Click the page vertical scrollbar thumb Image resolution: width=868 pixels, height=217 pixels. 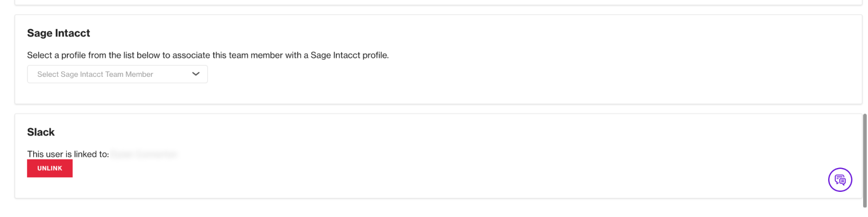click(x=864, y=160)
